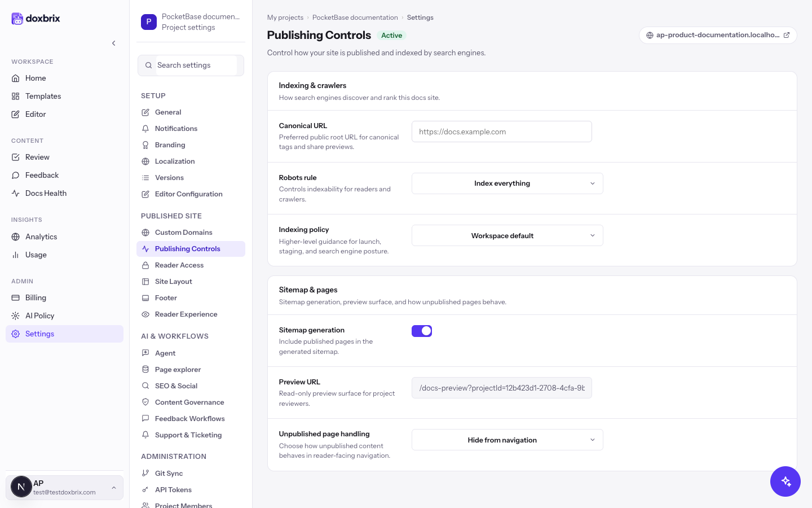Image resolution: width=812 pixels, height=508 pixels.
Task: Click PocketBase documentation breadcrumb link
Action: (x=355, y=17)
